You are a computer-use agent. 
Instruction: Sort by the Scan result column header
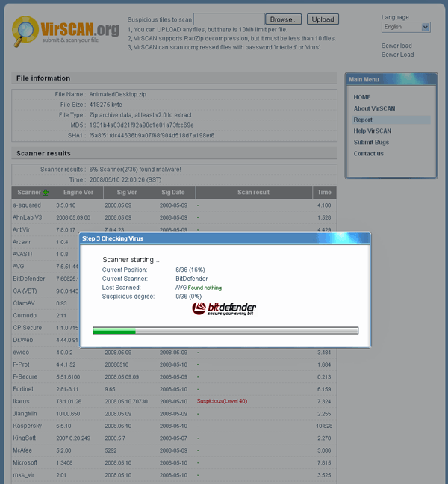[253, 192]
